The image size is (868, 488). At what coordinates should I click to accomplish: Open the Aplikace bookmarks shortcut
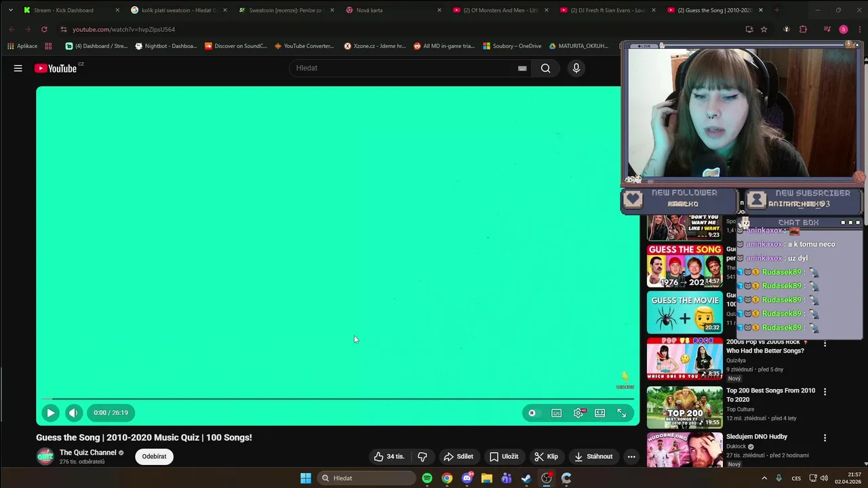[22, 46]
